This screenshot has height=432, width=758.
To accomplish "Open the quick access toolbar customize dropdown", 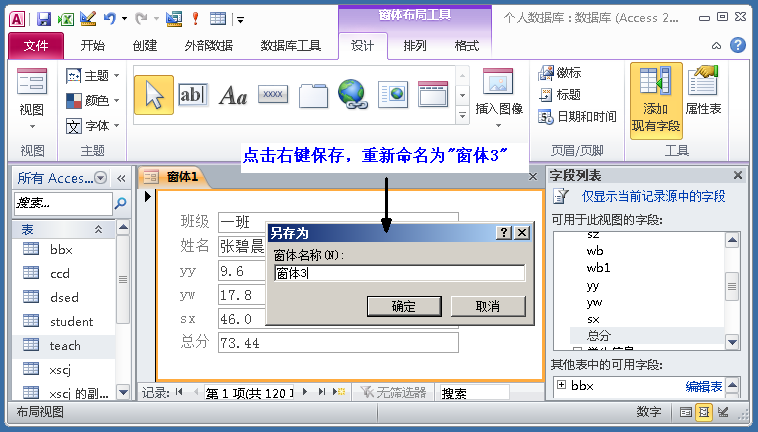I will [240, 20].
